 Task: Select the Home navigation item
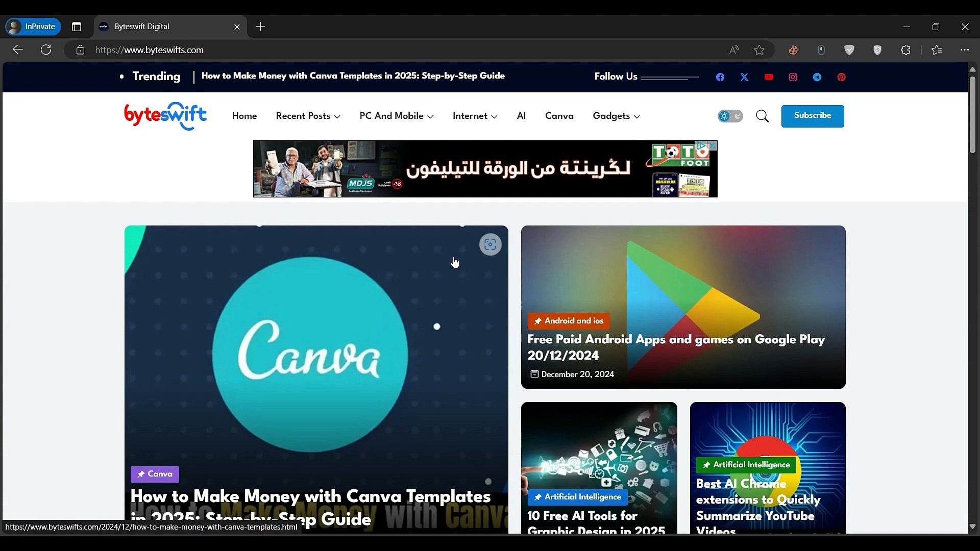[x=244, y=116]
